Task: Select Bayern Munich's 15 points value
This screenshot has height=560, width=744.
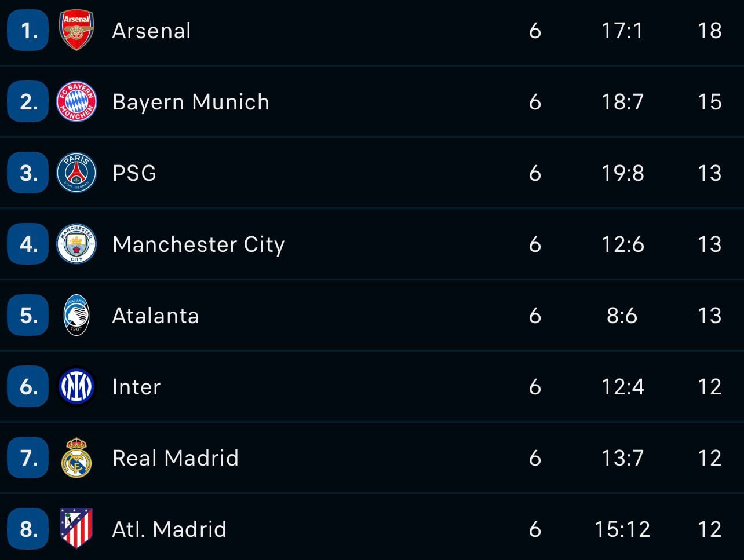Action: (709, 102)
